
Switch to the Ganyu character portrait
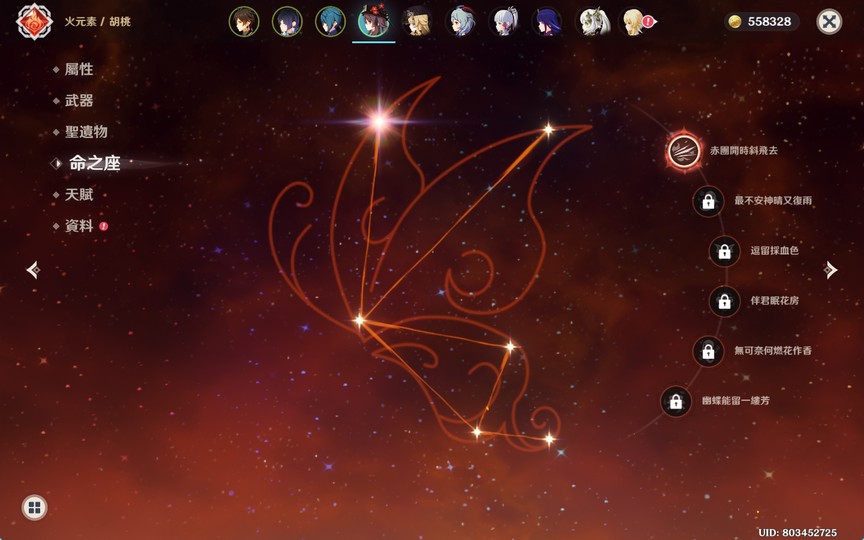pos(461,21)
